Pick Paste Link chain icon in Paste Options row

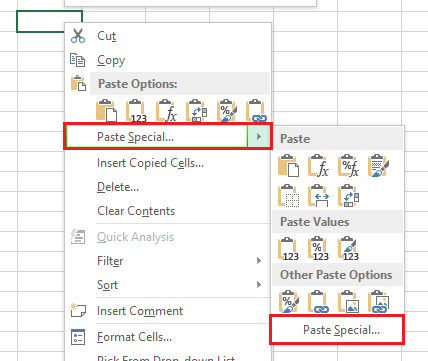(256, 111)
